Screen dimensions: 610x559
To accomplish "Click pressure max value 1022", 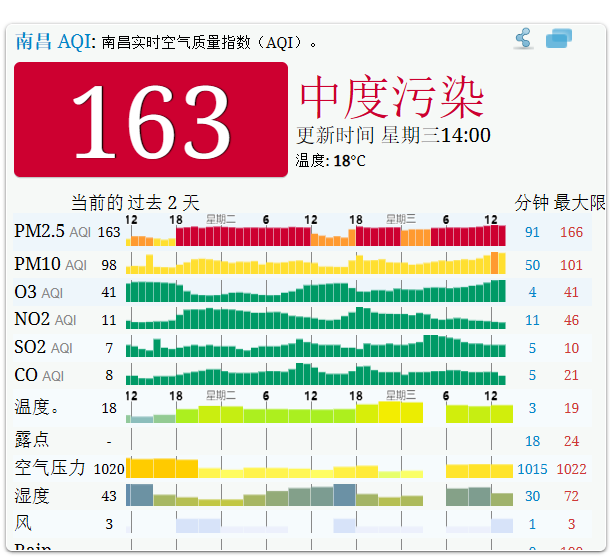I will coord(571,469).
